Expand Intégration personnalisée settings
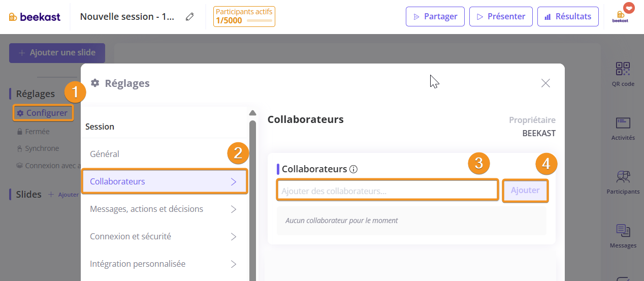This screenshot has height=281, width=644. tap(164, 264)
